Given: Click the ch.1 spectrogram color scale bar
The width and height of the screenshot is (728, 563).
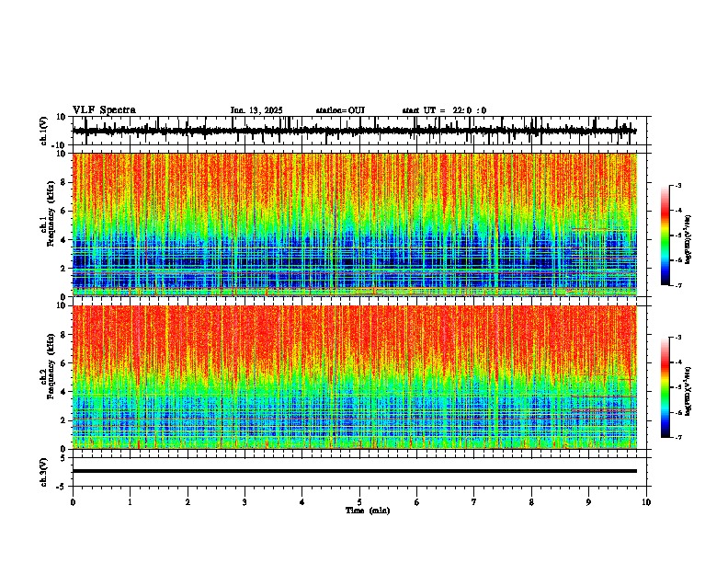Looking at the screenshot, I should (x=665, y=236).
